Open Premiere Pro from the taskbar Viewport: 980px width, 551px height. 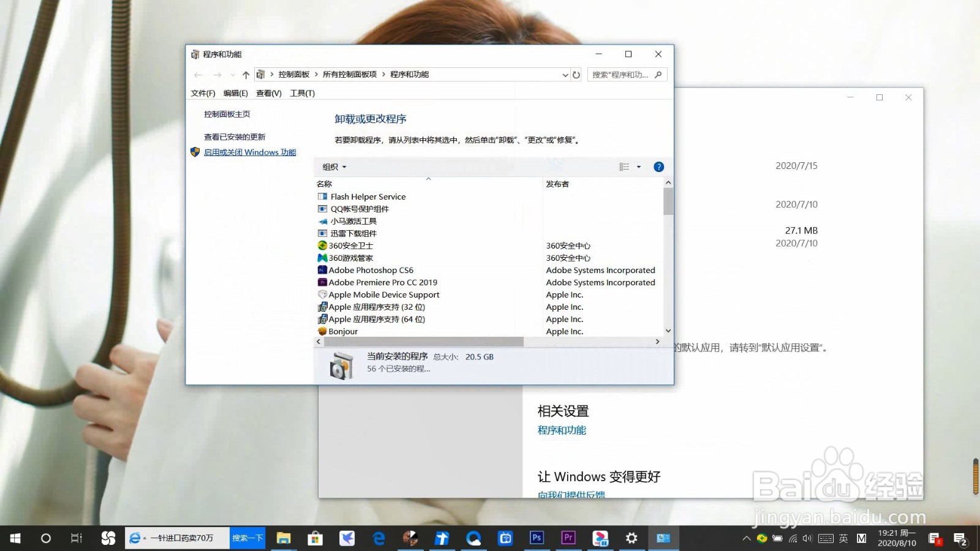pyautogui.click(x=568, y=538)
